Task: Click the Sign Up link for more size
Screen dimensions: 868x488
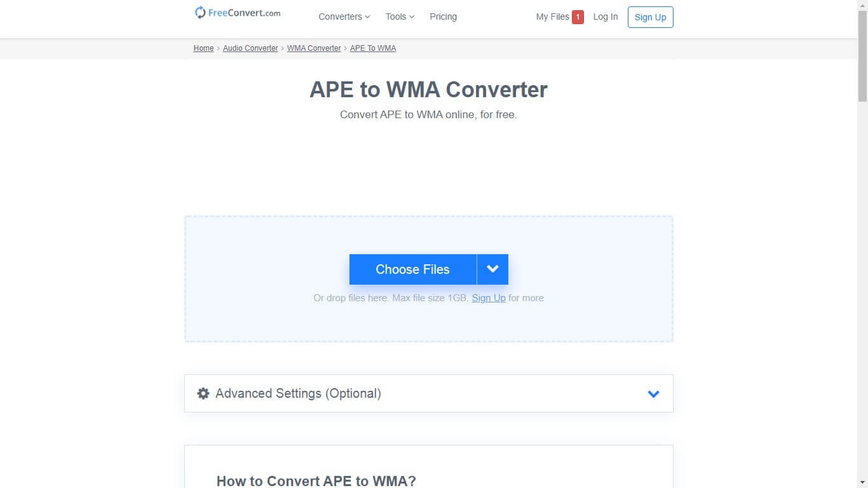Action: click(488, 298)
